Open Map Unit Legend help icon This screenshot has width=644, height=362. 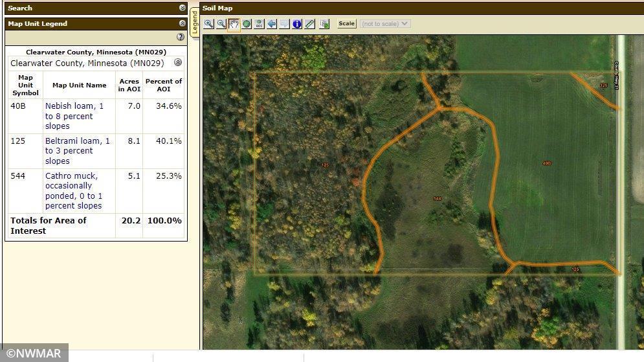pyautogui.click(x=181, y=37)
